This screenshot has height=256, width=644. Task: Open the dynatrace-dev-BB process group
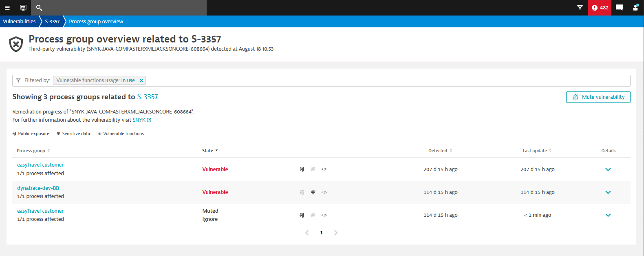coord(38,188)
